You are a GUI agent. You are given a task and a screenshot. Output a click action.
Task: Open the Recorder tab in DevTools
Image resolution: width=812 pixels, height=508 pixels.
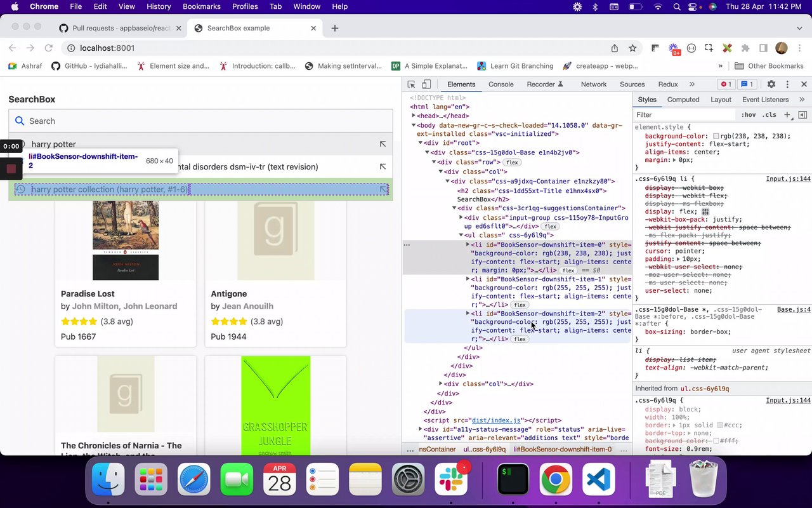(x=545, y=84)
